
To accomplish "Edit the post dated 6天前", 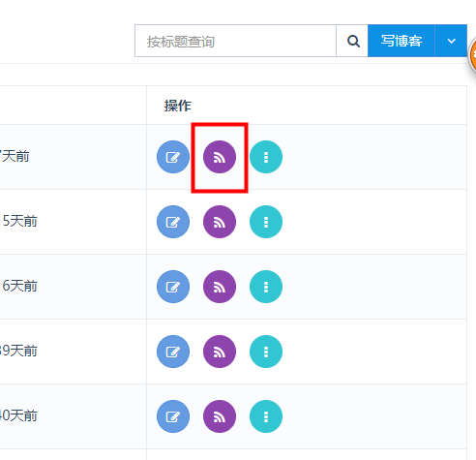I will [x=173, y=287].
